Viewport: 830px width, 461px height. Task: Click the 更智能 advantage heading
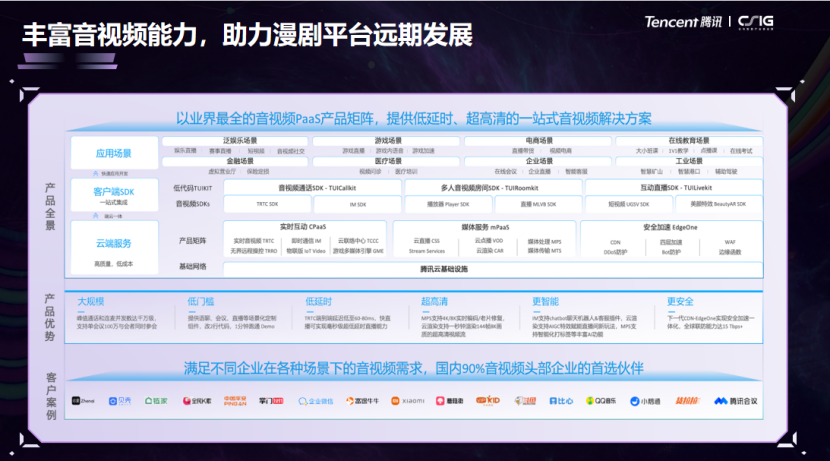545,302
